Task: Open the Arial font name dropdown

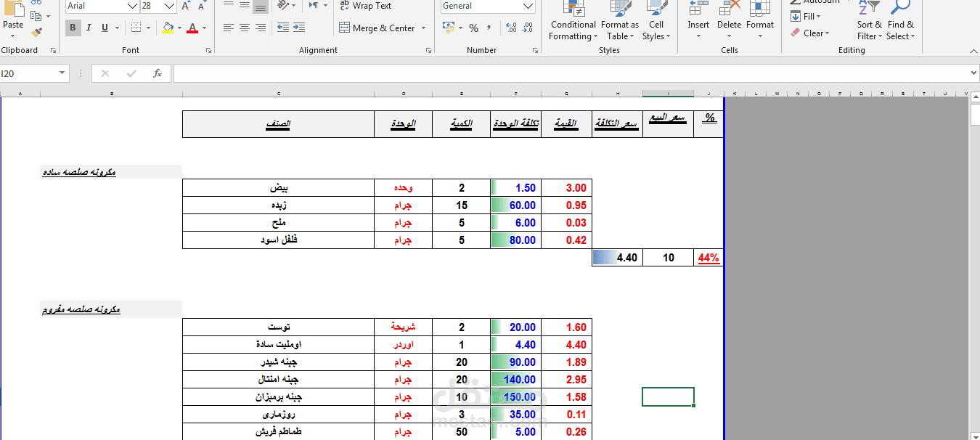Action: (132, 6)
